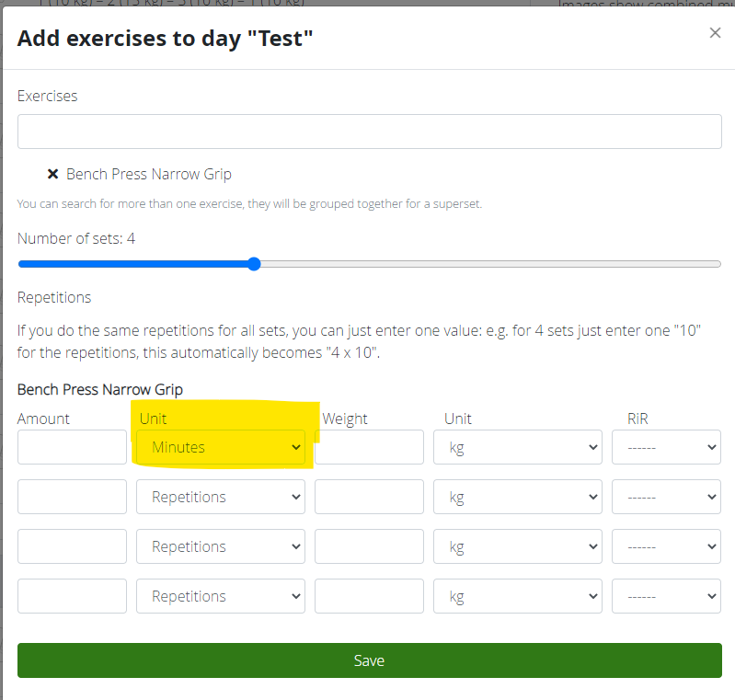Click fourth row Amount field
Viewport: 735px width, 700px height.
click(x=72, y=596)
